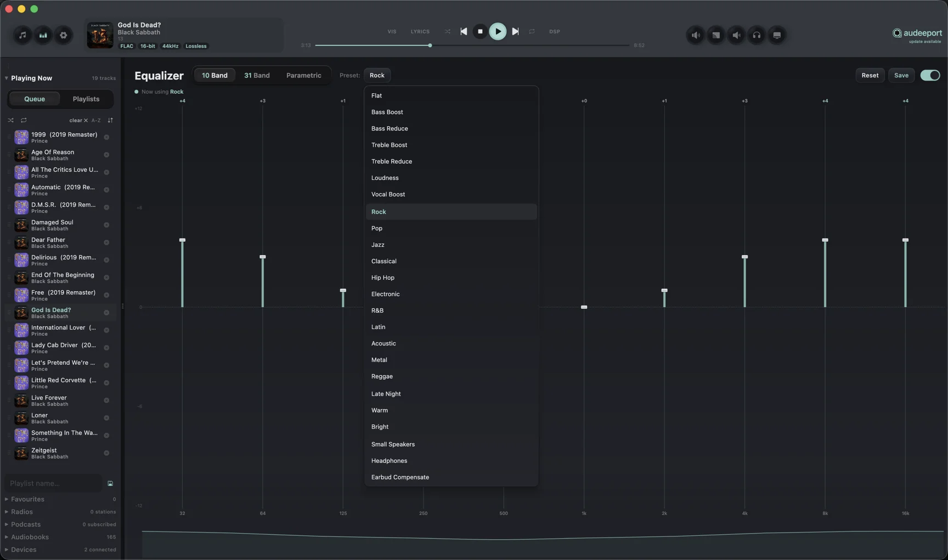Save playlist icon next to playlist name

point(110,484)
